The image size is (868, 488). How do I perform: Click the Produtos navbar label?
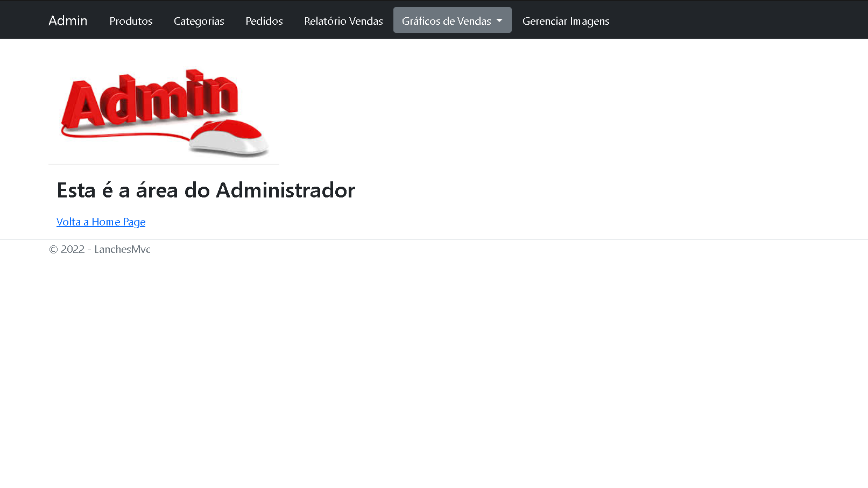pyautogui.click(x=131, y=21)
